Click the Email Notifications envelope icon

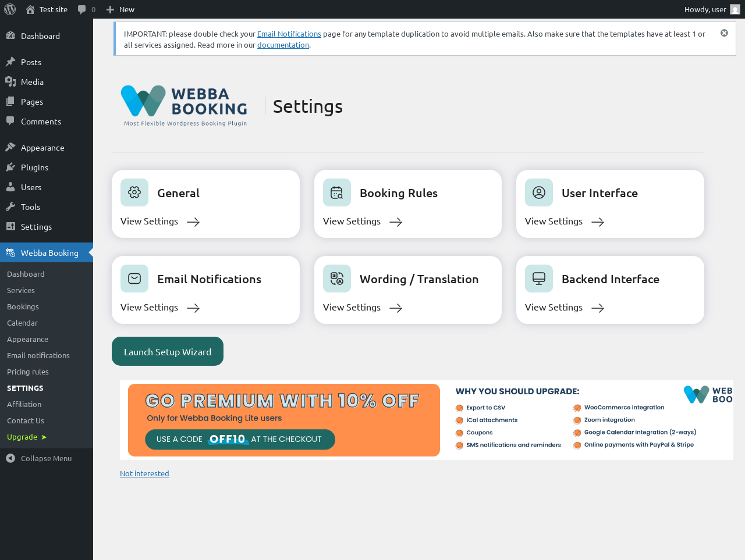[x=134, y=279]
